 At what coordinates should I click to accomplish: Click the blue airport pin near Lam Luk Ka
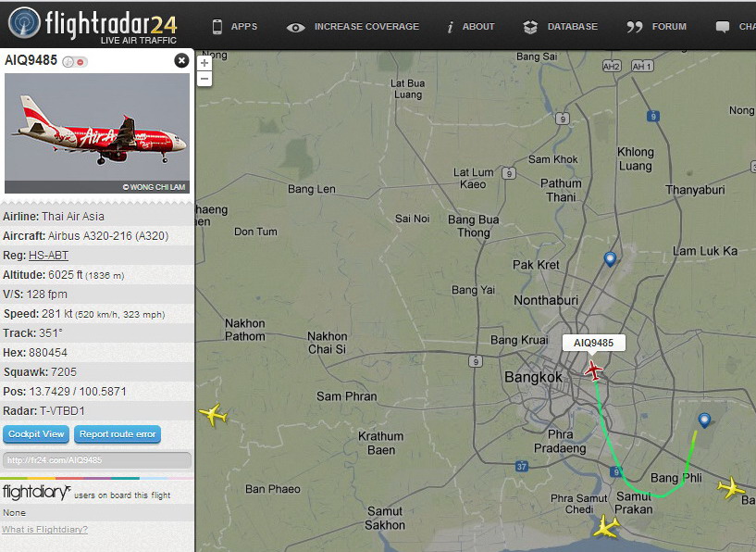tap(610, 259)
